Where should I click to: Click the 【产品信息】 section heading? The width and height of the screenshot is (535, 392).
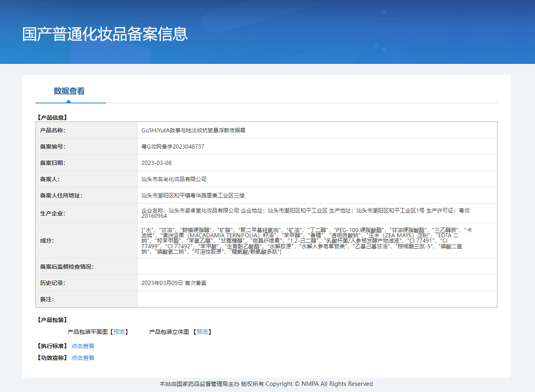click(x=52, y=118)
